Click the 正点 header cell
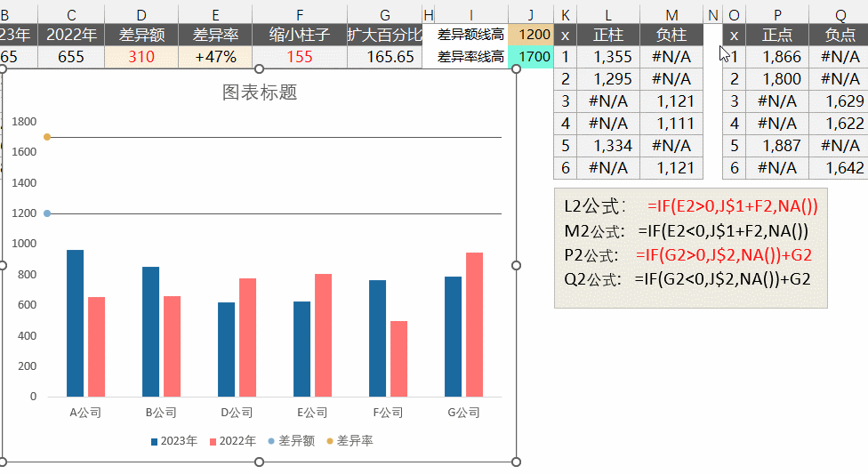 point(777,35)
